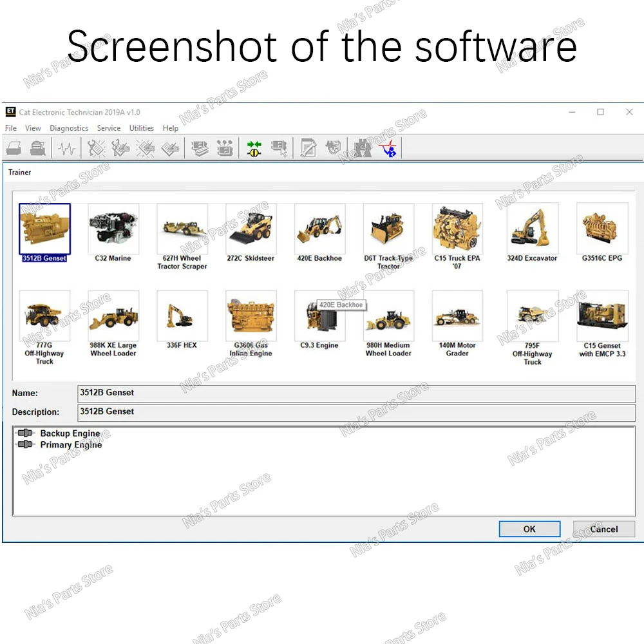This screenshot has height=644, width=644.
Task: Click the blue Trainer figure toolbar icon
Action: tap(388, 148)
